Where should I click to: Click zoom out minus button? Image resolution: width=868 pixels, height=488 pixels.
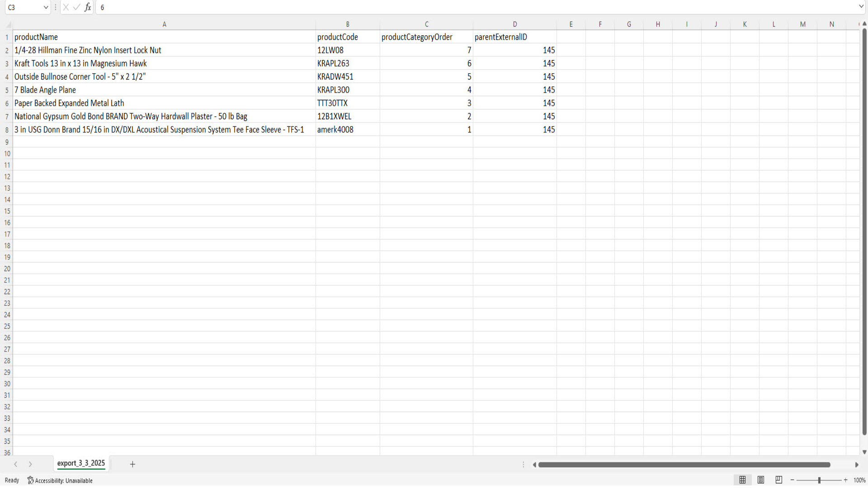(x=793, y=480)
